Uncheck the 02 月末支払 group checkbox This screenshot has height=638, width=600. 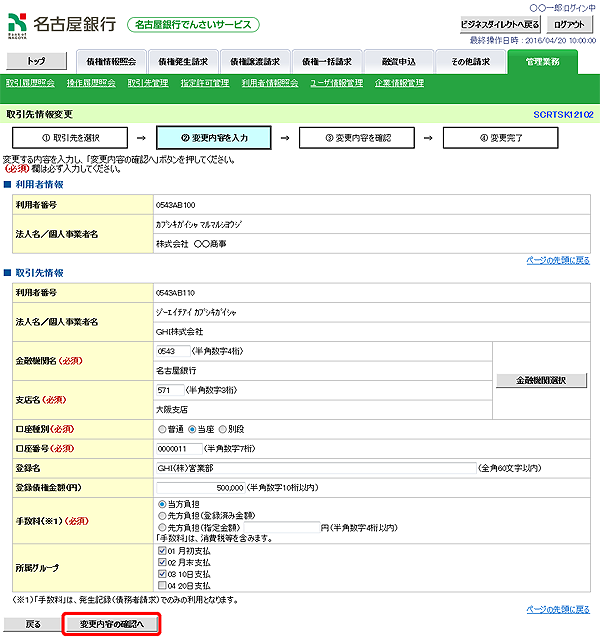click(x=162, y=563)
